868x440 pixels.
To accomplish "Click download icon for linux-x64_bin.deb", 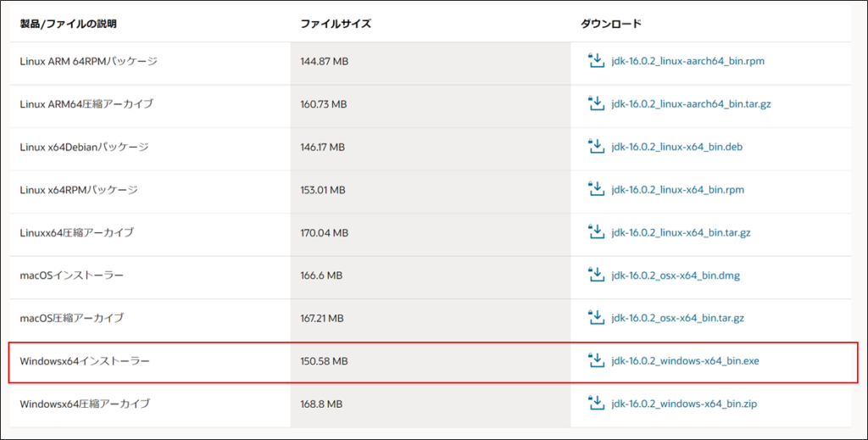I will 596,146.
